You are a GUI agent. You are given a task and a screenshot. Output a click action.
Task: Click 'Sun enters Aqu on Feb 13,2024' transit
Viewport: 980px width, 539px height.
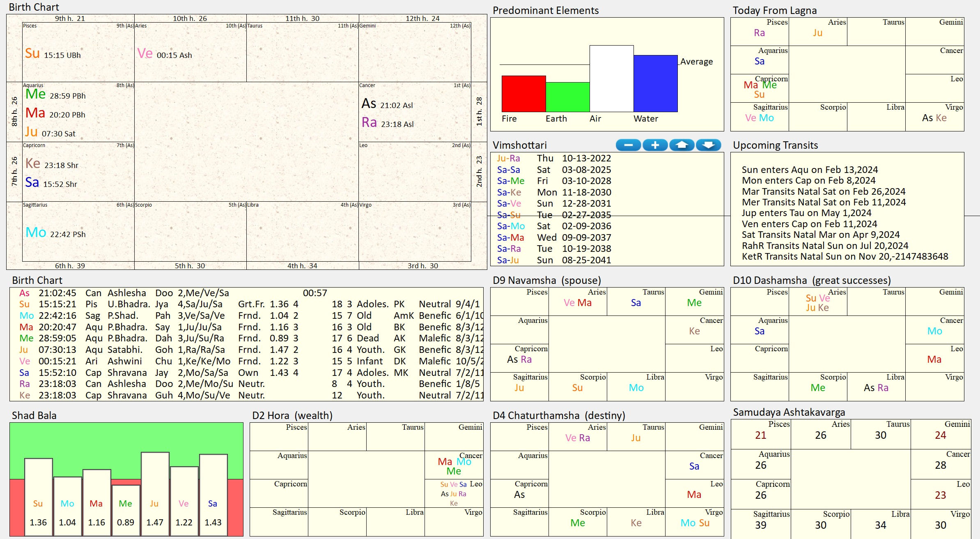click(x=810, y=170)
